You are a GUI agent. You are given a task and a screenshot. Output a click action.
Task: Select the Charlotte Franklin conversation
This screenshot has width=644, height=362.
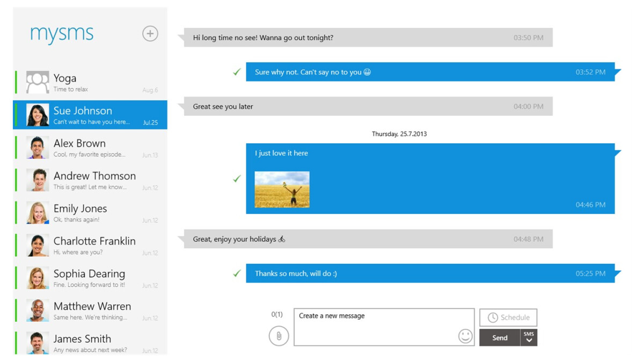[x=94, y=246]
